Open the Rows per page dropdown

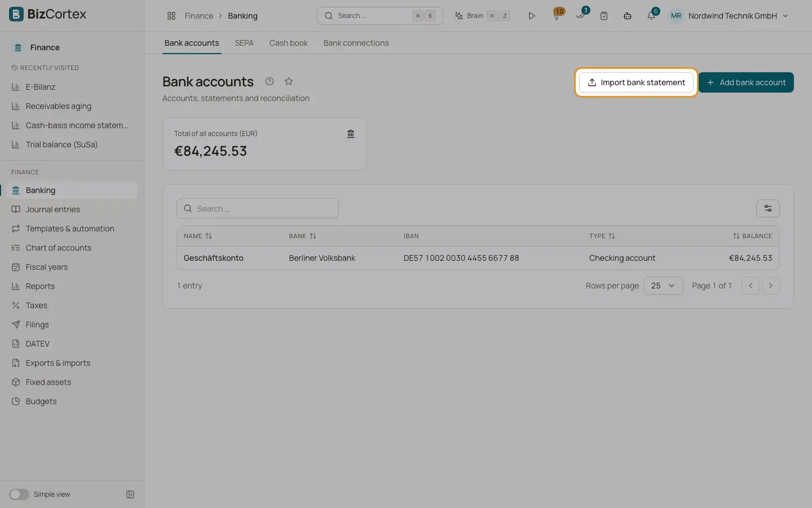point(663,286)
